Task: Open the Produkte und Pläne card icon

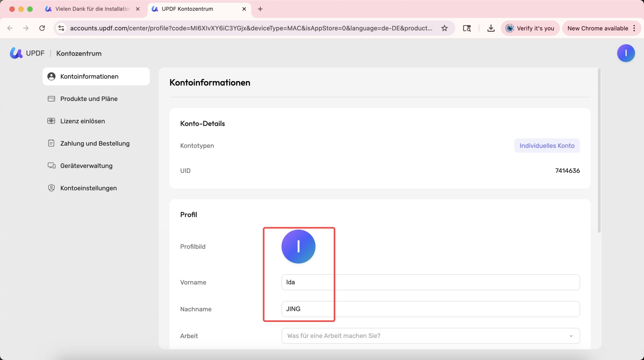Action: pyautogui.click(x=51, y=99)
